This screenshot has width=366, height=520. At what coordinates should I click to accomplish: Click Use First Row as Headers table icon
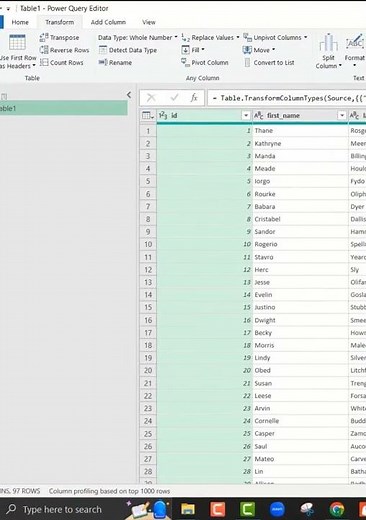point(17,42)
